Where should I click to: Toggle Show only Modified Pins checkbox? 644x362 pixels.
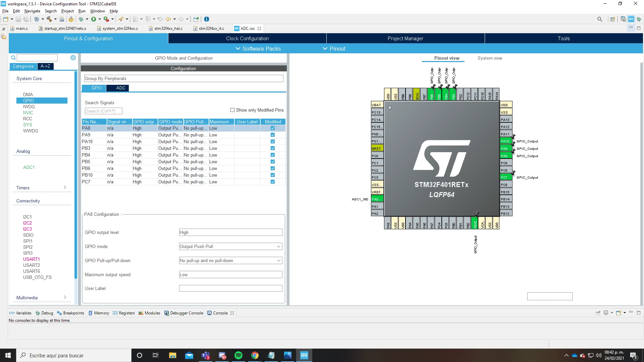[232, 110]
